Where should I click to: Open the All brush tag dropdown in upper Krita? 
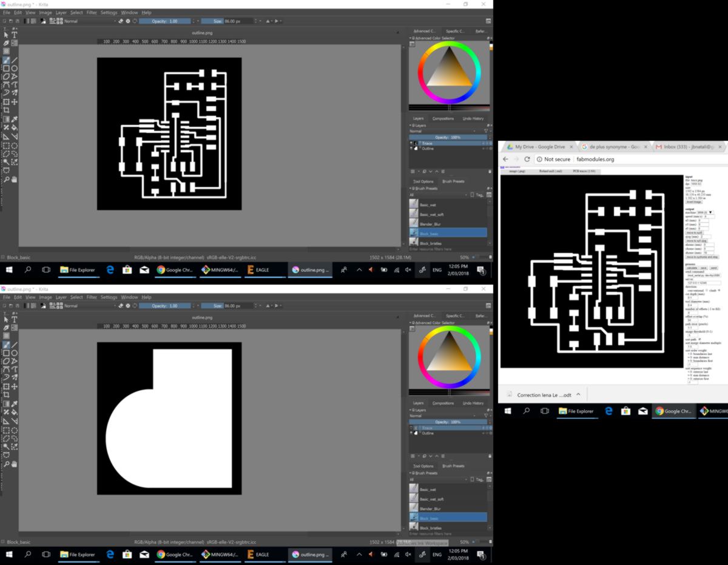coord(439,195)
